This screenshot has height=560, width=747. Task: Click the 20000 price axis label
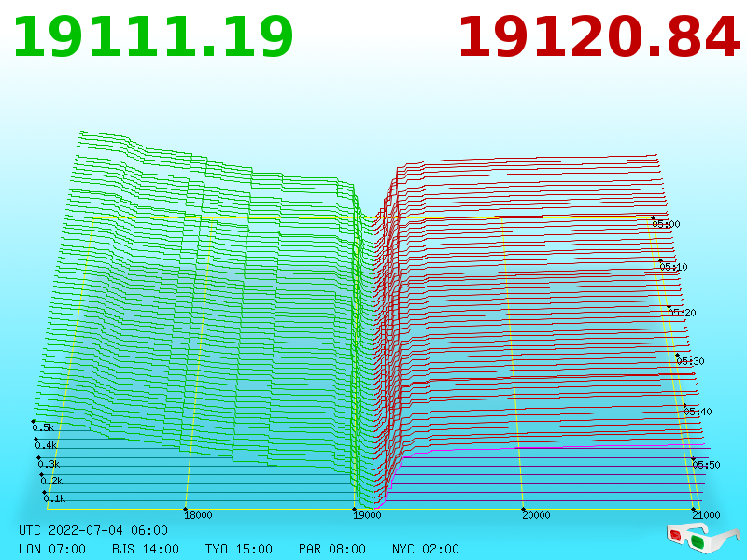[536, 515]
